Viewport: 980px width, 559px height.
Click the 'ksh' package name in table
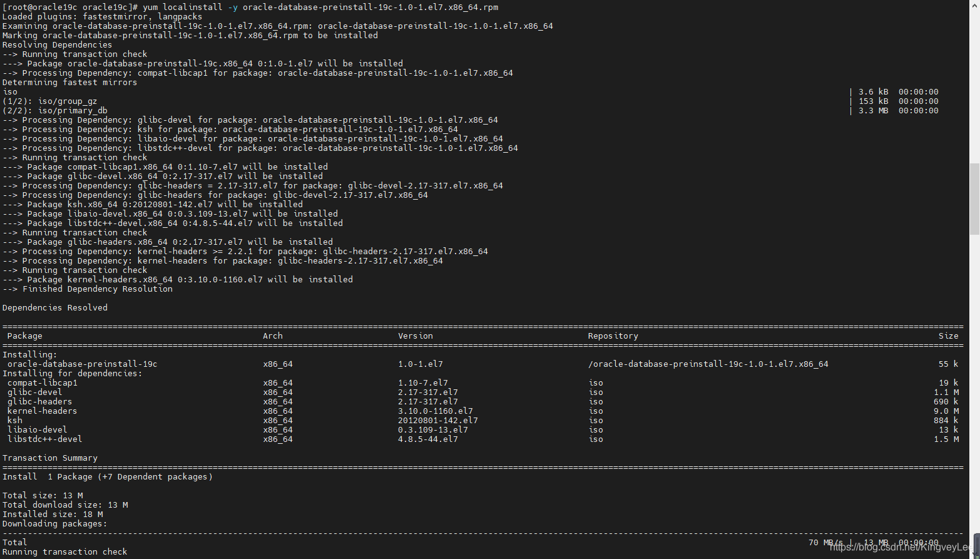coord(14,420)
